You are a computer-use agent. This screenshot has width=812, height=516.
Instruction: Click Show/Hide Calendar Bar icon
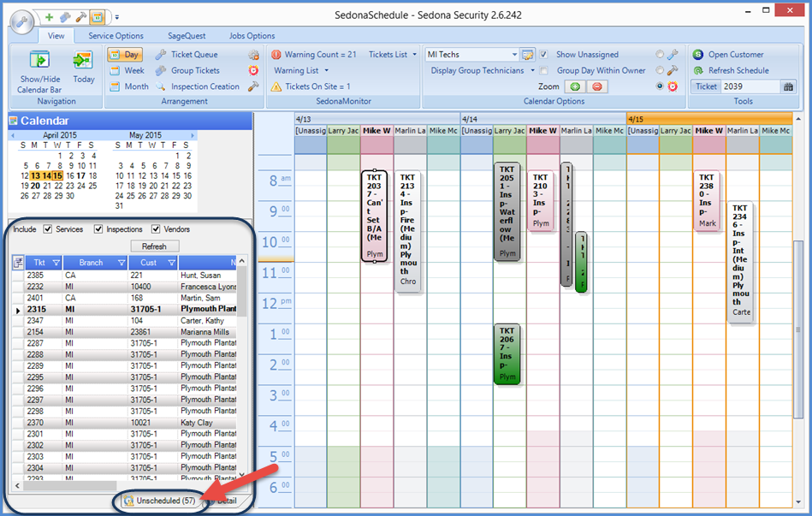(40, 60)
